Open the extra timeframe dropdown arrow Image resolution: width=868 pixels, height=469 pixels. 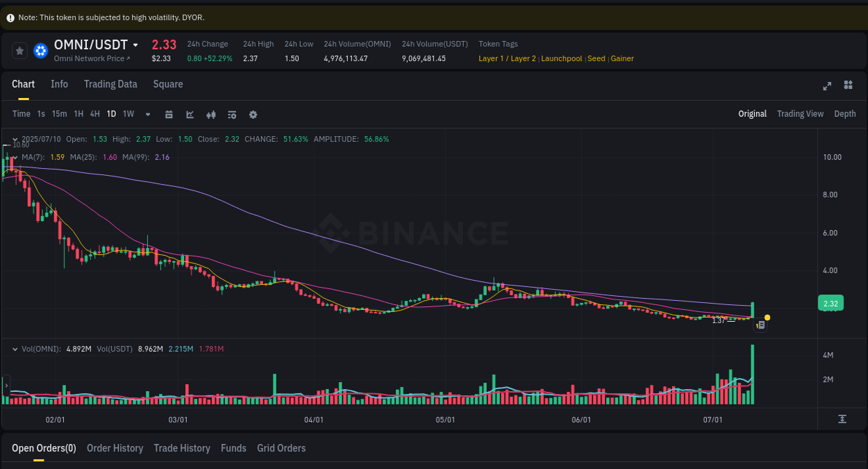point(147,114)
